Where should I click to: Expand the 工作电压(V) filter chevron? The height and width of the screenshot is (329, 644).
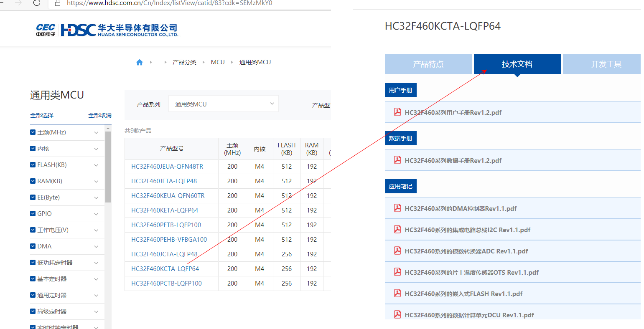[96, 230]
